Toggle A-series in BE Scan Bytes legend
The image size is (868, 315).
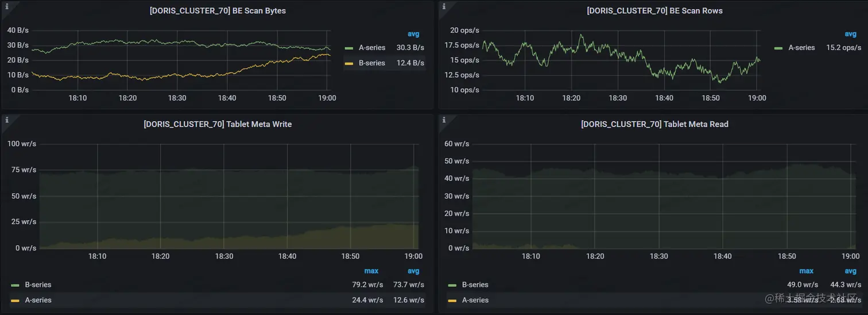coord(372,48)
